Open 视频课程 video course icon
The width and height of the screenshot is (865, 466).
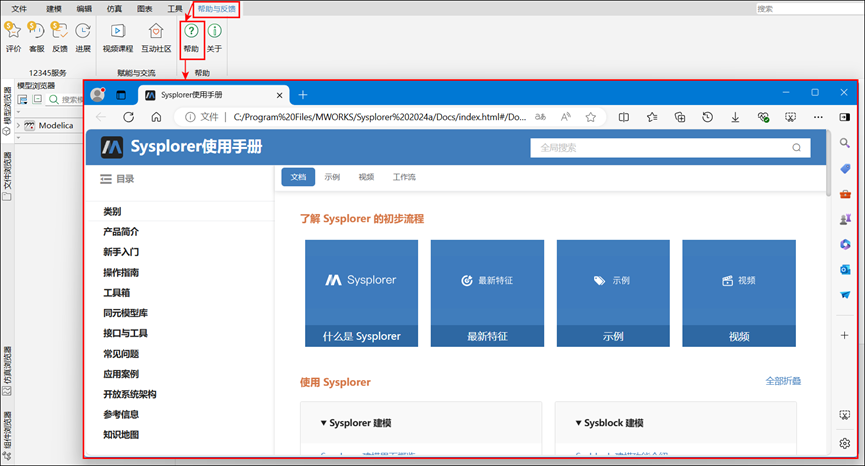pos(118,31)
